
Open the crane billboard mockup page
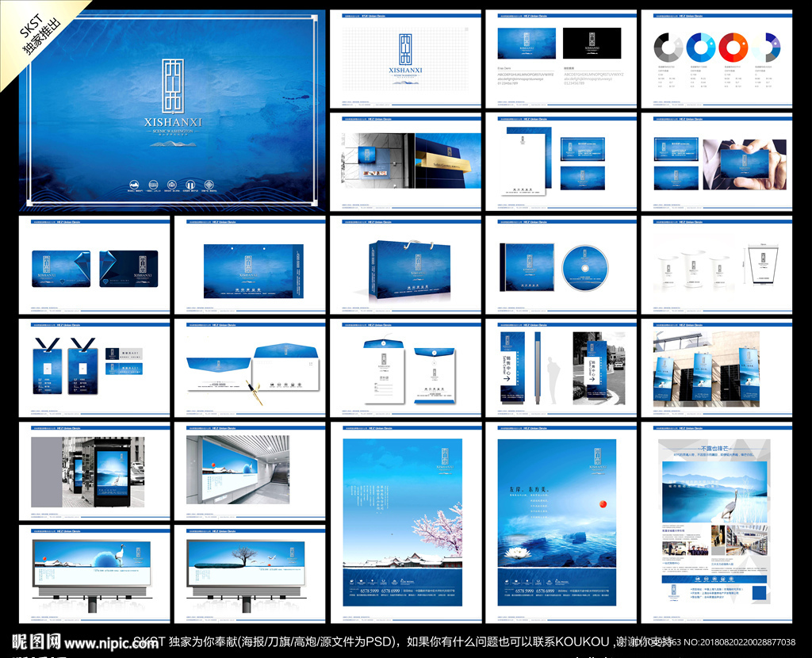(x=94, y=575)
